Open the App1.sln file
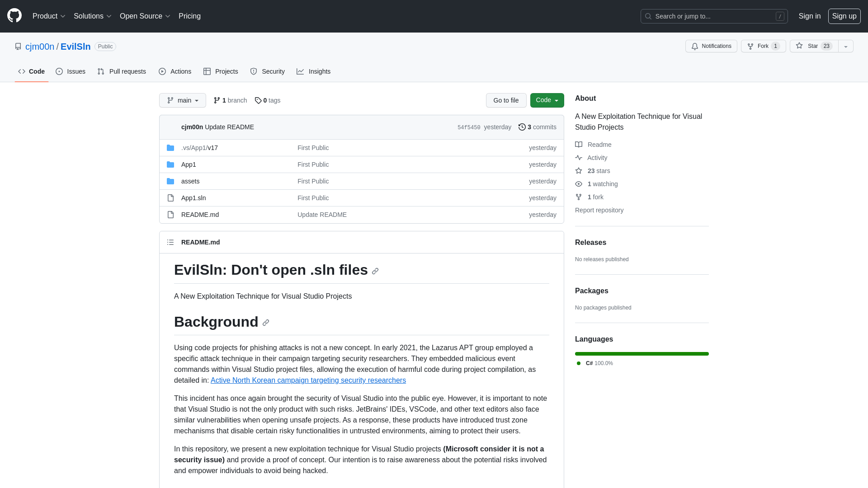 click(x=193, y=198)
